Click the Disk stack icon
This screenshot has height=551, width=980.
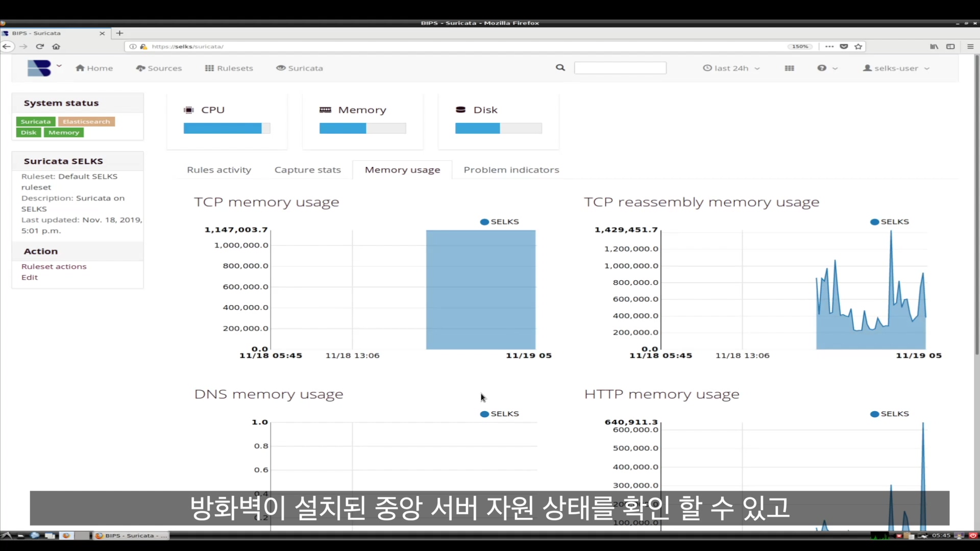click(460, 110)
